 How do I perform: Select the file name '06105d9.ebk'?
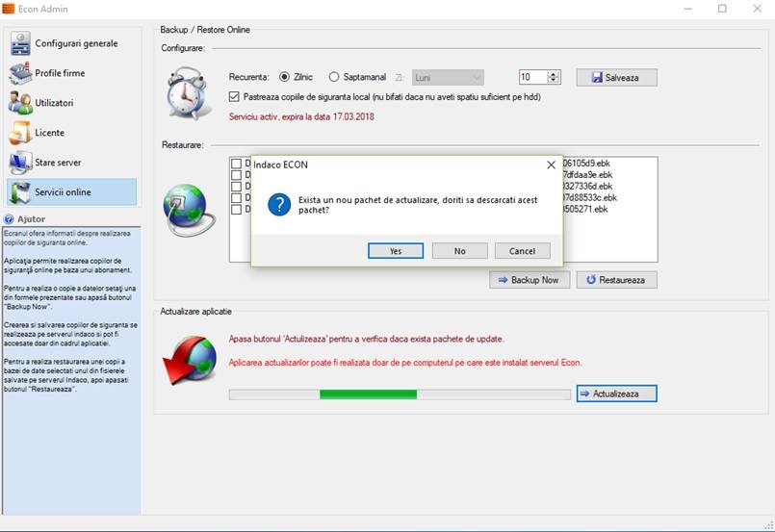click(x=586, y=163)
